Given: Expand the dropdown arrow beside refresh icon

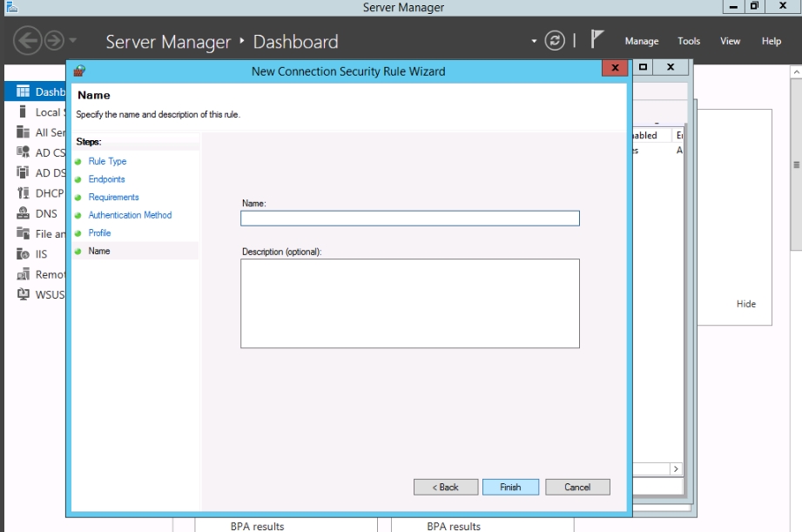Looking at the screenshot, I should [x=535, y=41].
